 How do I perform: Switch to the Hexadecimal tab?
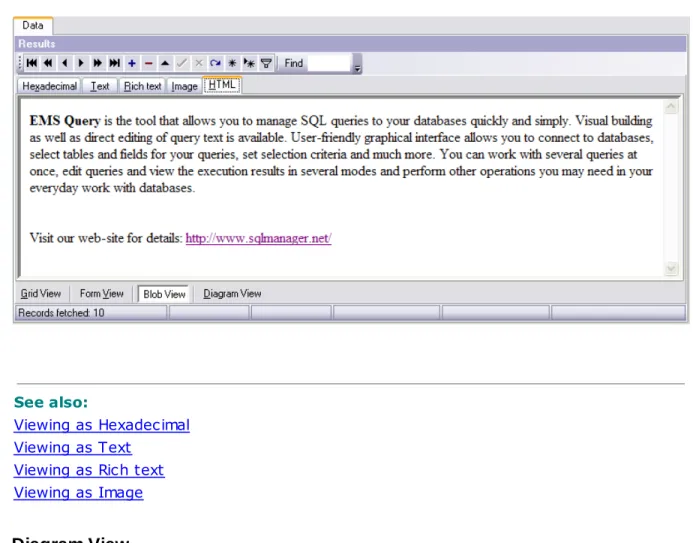(50, 86)
